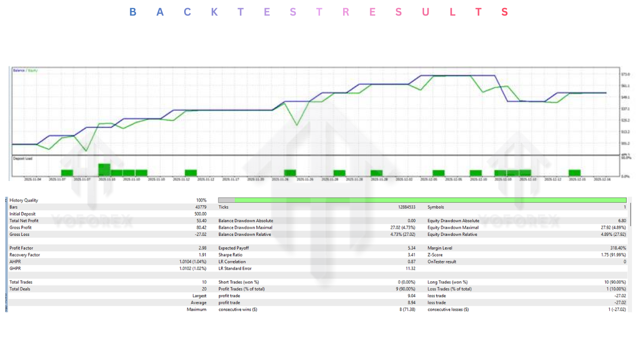644x362 pixels.
Task: Select the Total Trades value 10
Action: click(203, 282)
